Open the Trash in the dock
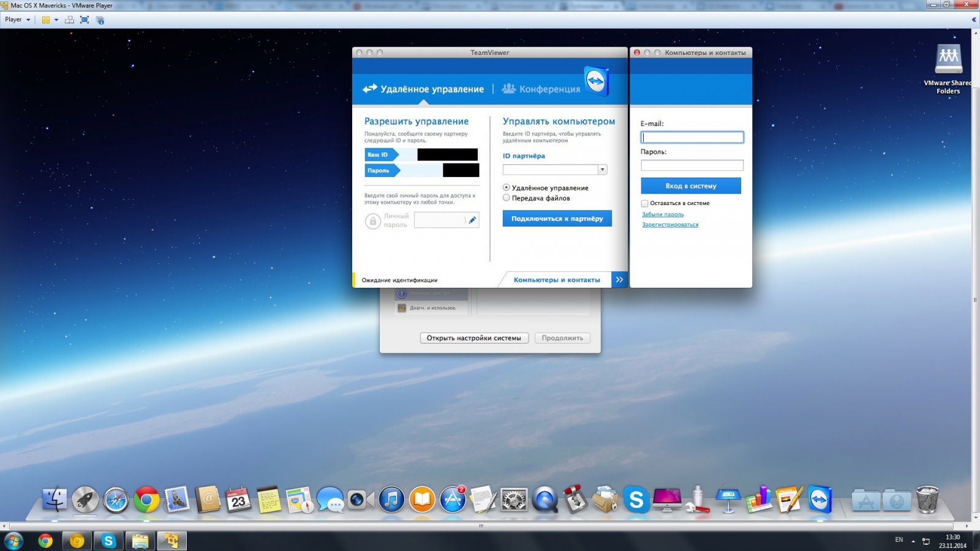The height and width of the screenshot is (551, 980). 927,500
